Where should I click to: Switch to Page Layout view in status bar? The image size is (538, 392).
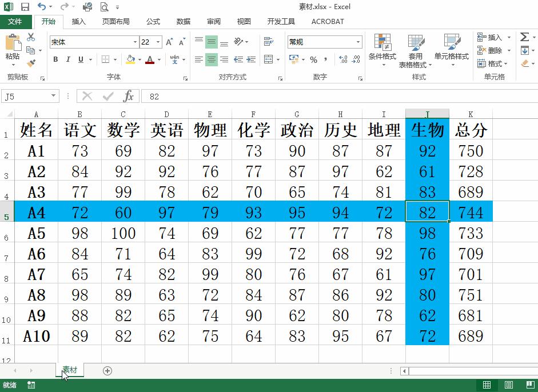coord(508,385)
